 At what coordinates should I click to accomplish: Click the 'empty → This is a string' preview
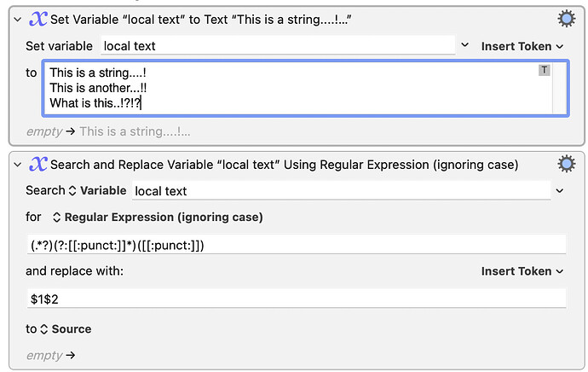[108, 131]
